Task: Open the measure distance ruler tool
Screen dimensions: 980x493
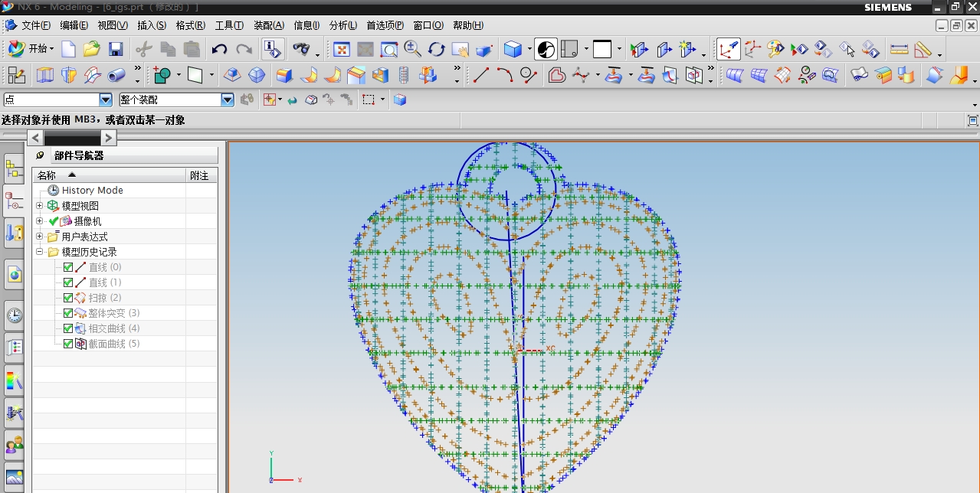Action: [899, 50]
